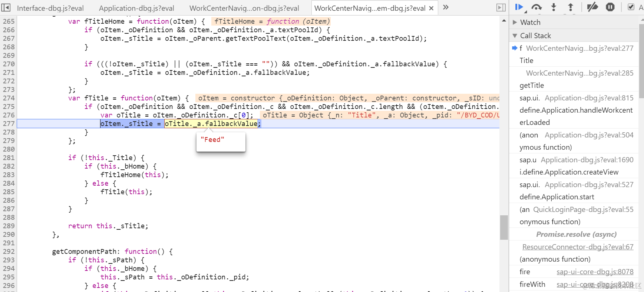Set breakpoint on line number 274
The width and height of the screenshot is (644, 292).
pos(9,98)
